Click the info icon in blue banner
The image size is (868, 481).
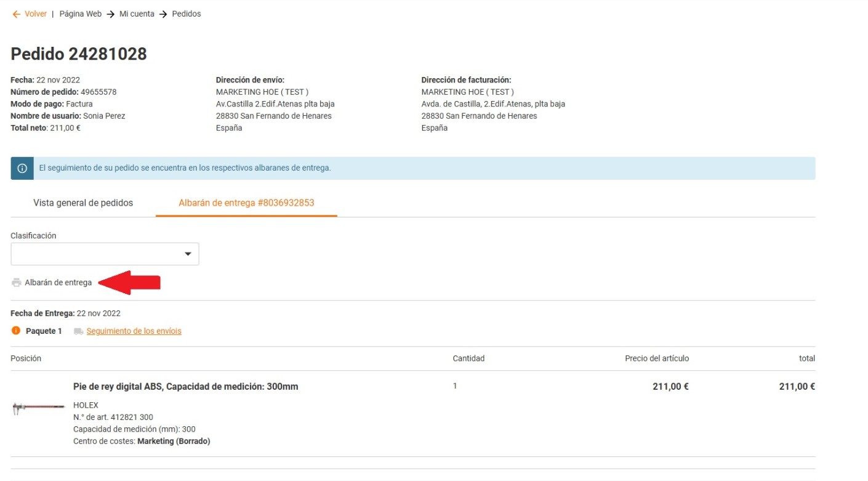click(x=22, y=168)
